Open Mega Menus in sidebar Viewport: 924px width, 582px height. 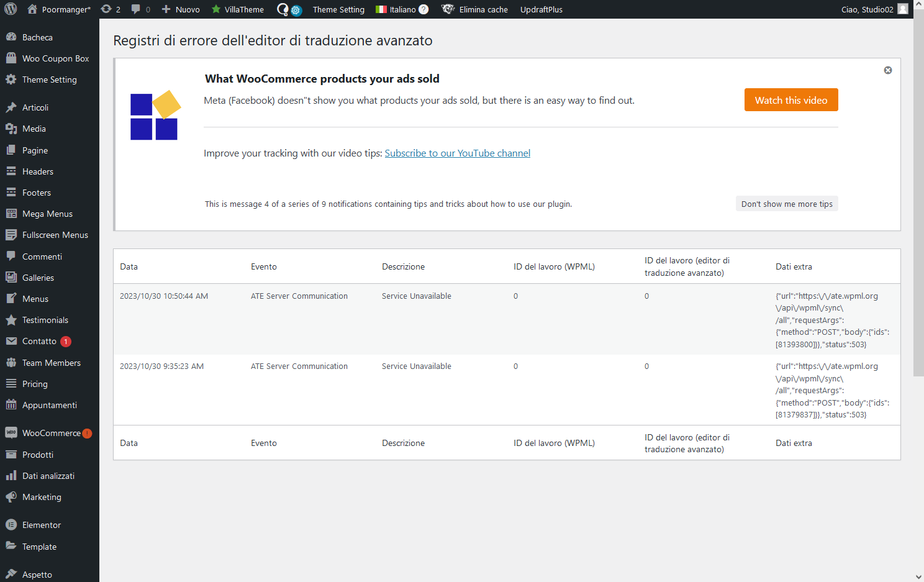point(50,214)
